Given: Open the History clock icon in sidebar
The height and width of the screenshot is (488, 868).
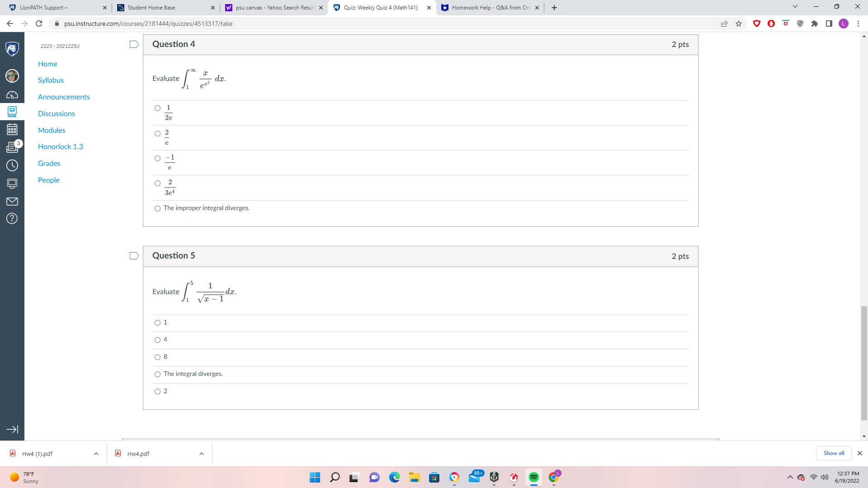Looking at the screenshot, I should [x=12, y=165].
